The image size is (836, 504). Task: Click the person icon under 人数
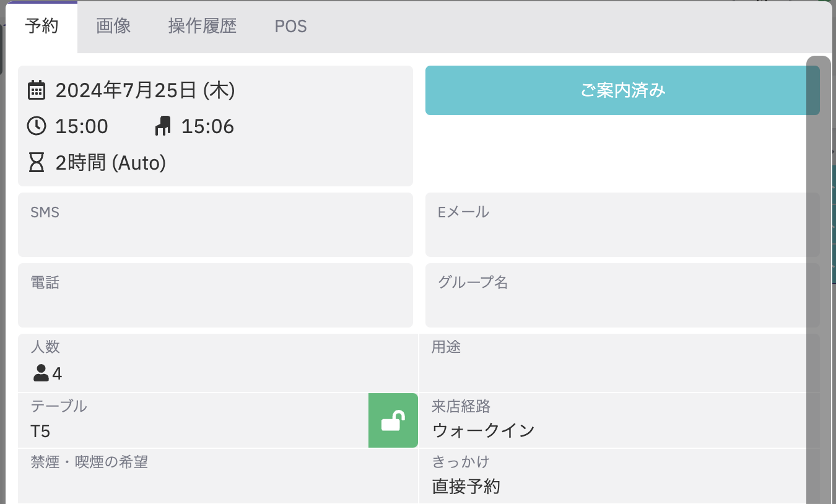click(41, 373)
